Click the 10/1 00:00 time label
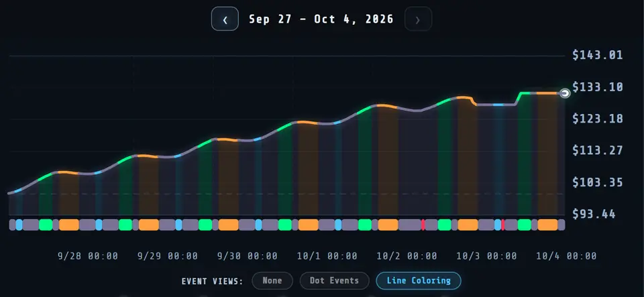The height and width of the screenshot is (297, 644). coord(327,256)
